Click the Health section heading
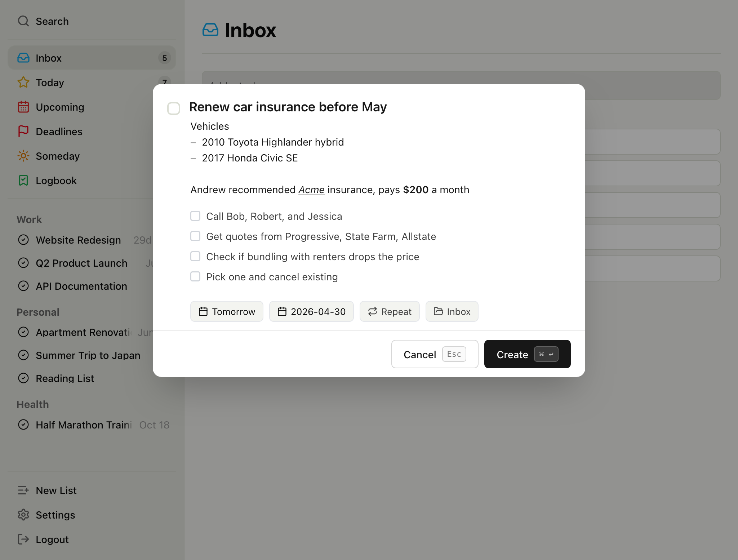Viewport: 738px width, 560px height. (x=32, y=404)
